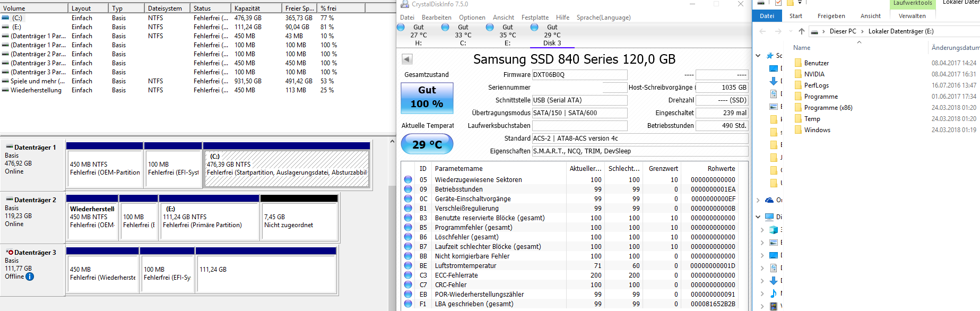Expand the breadcrumb chevron after Dieser PC
Image resolution: width=980 pixels, height=311 pixels.
point(862,31)
